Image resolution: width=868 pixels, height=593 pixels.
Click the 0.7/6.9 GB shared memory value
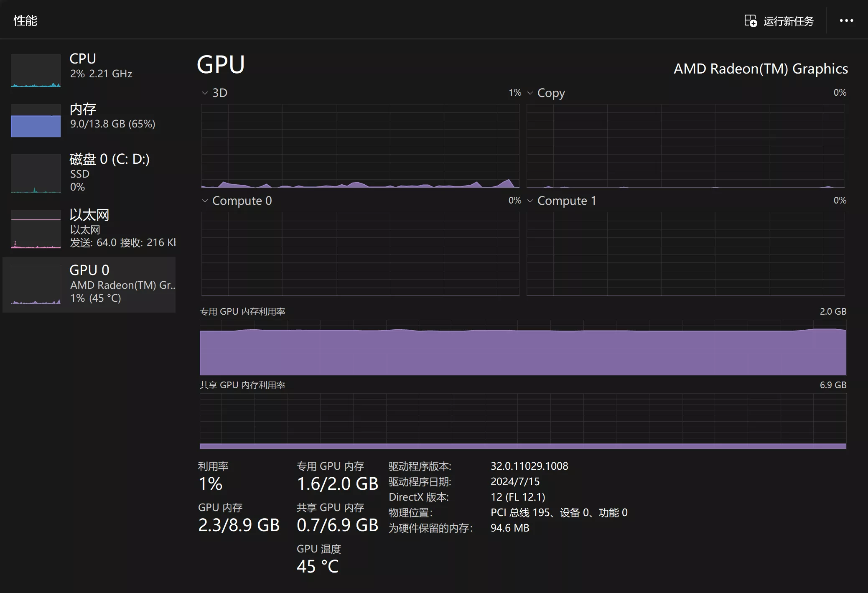(x=337, y=525)
